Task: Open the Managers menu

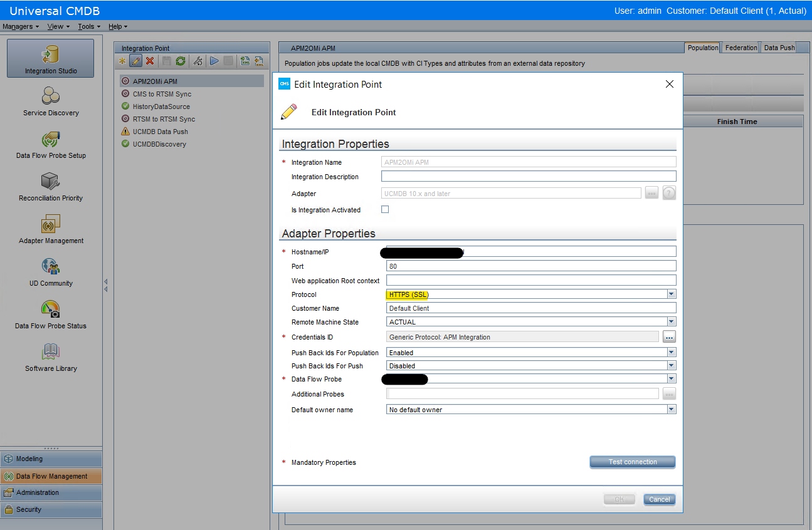Action: (18, 26)
